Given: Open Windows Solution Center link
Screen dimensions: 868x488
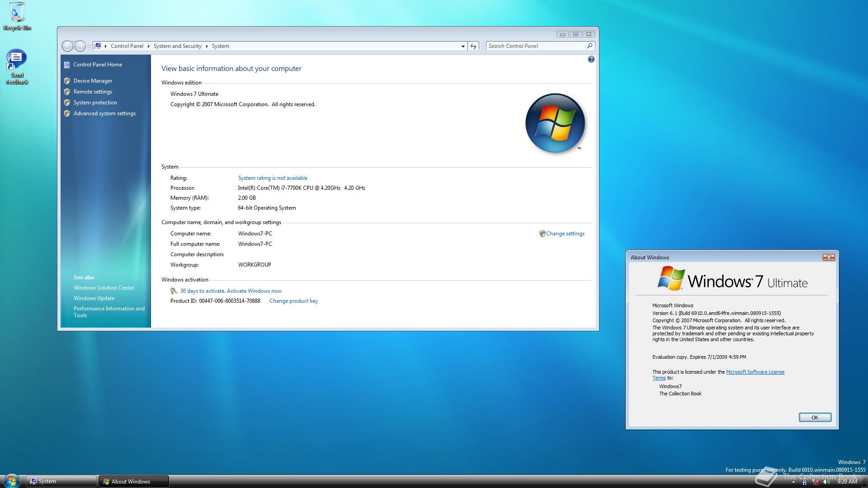Looking at the screenshot, I should 104,288.
